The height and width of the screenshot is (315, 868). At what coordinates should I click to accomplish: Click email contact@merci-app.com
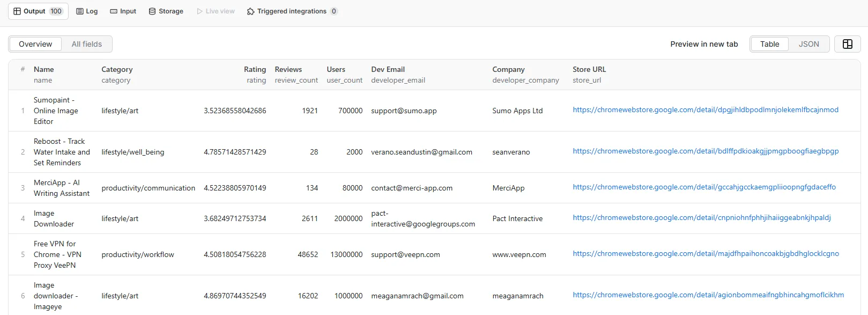click(412, 188)
